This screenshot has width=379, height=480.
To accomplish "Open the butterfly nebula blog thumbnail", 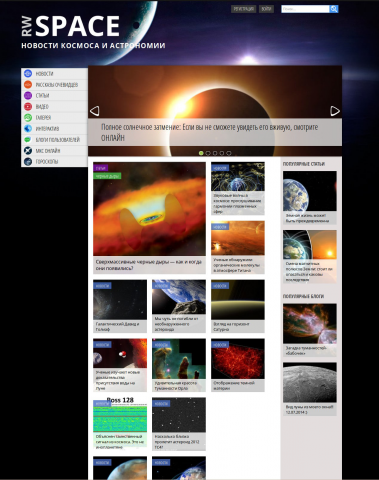I will click(x=310, y=323).
